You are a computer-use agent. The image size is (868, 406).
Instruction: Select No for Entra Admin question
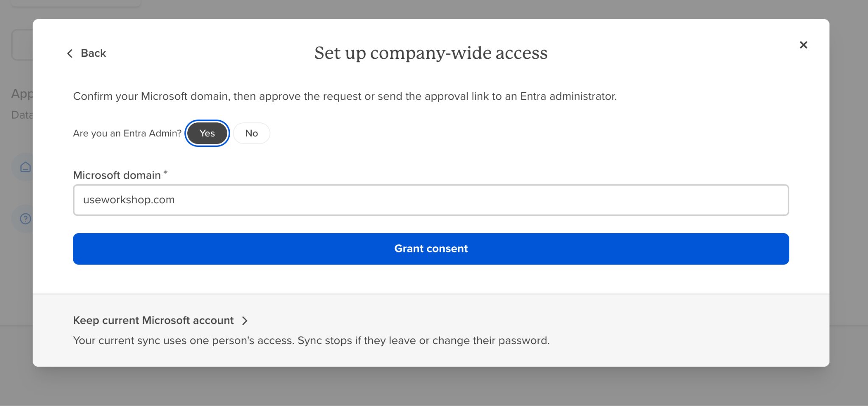point(251,133)
